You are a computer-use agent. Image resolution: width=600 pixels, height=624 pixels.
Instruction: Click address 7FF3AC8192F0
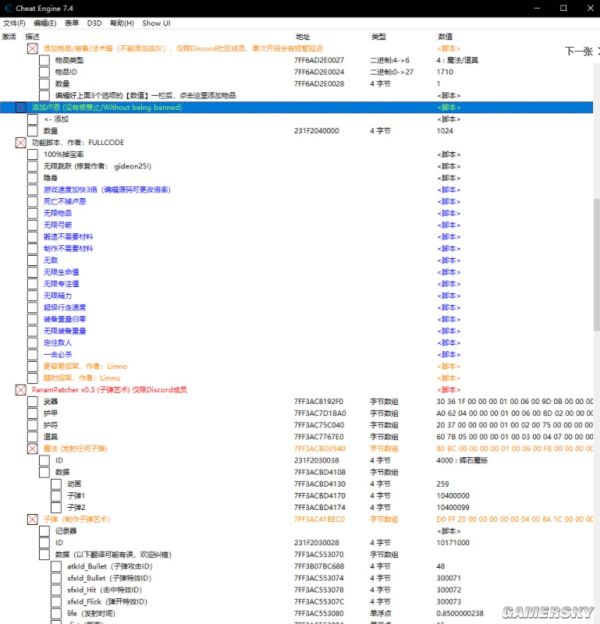(319, 402)
